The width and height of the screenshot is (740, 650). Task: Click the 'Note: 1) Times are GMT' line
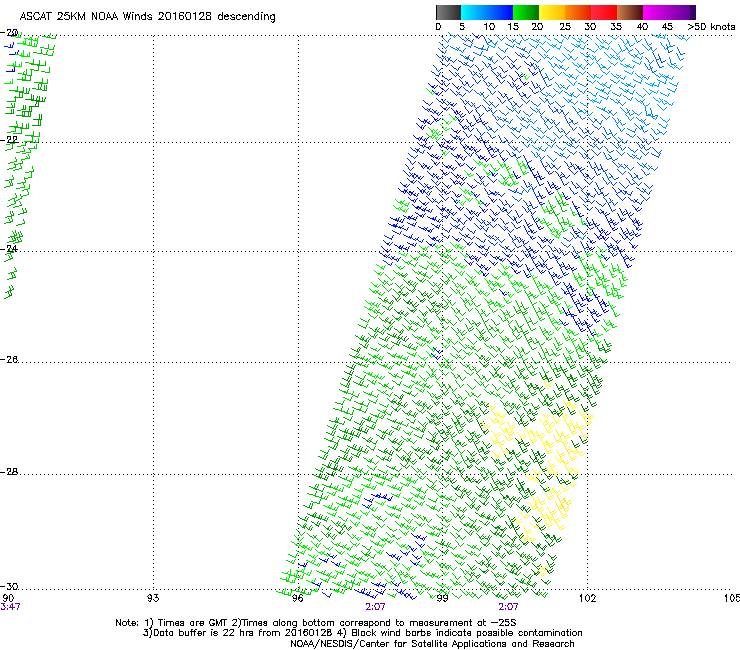click(315, 623)
